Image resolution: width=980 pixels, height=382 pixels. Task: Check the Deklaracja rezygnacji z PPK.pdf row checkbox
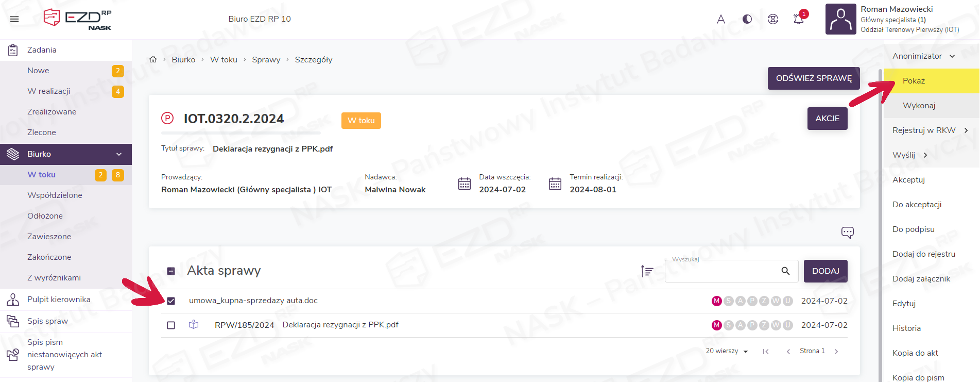[171, 325]
